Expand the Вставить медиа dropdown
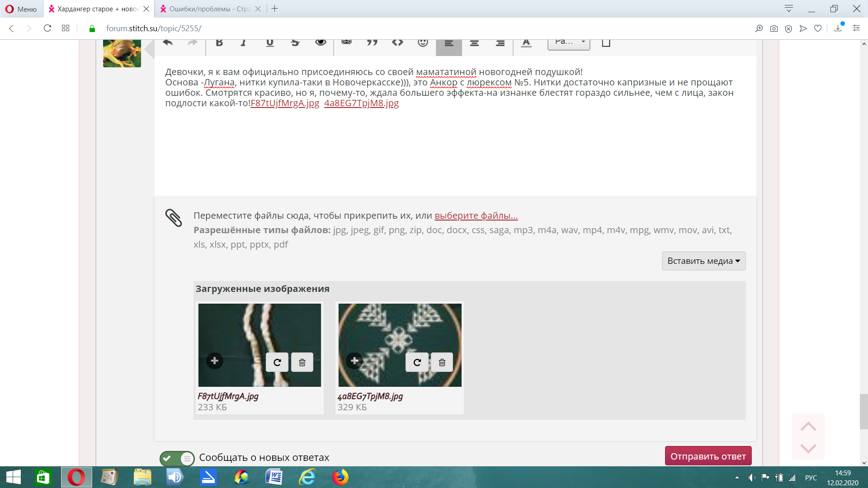 point(703,261)
